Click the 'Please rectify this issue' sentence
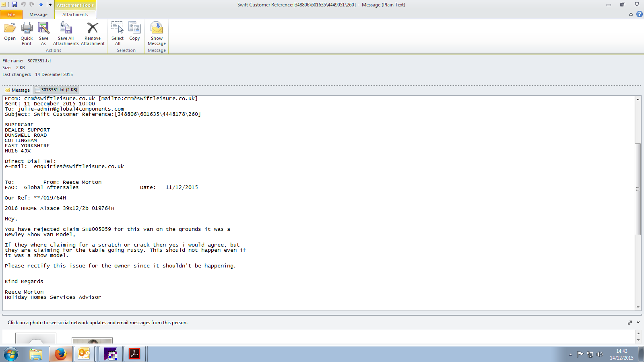This screenshot has height=362, width=644. click(x=120, y=266)
